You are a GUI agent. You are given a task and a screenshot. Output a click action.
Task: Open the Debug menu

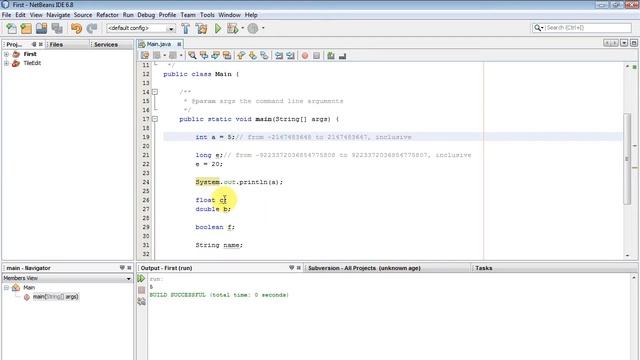click(x=146, y=15)
